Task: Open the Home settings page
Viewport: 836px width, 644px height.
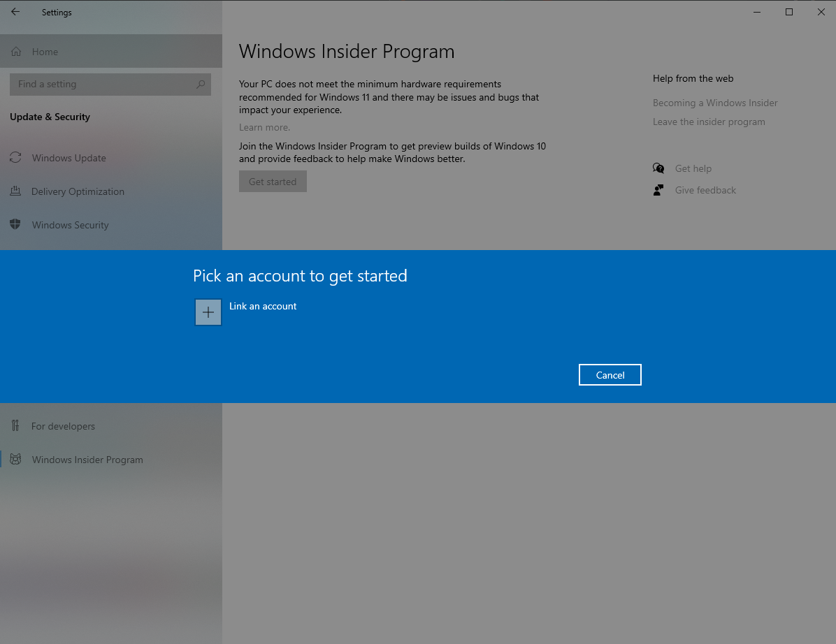Action: tap(111, 52)
